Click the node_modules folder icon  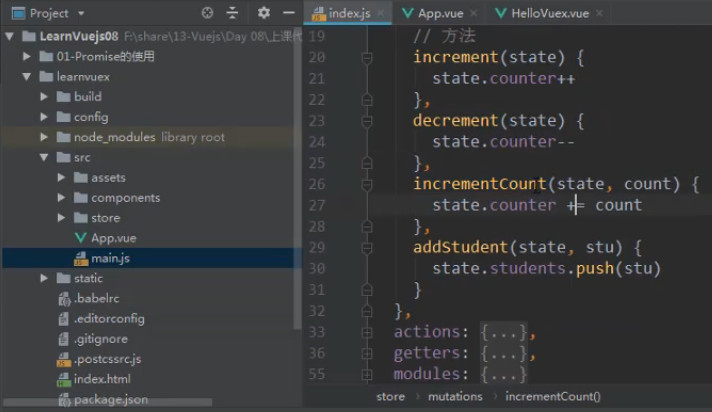click(x=64, y=137)
